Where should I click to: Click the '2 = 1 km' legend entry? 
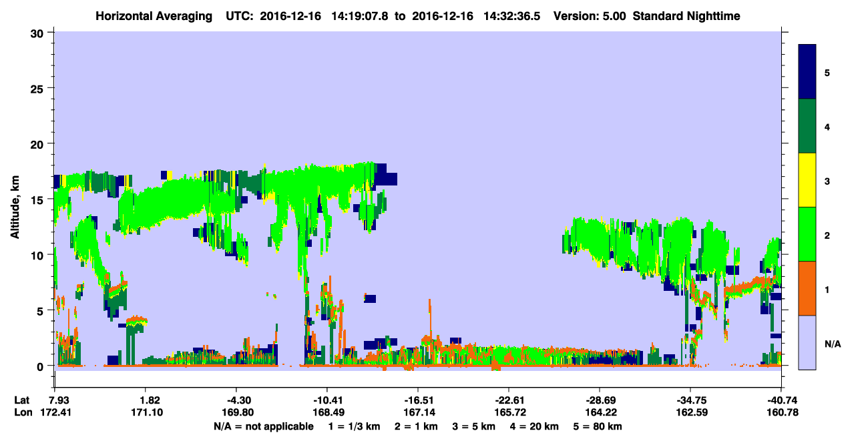(x=417, y=426)
